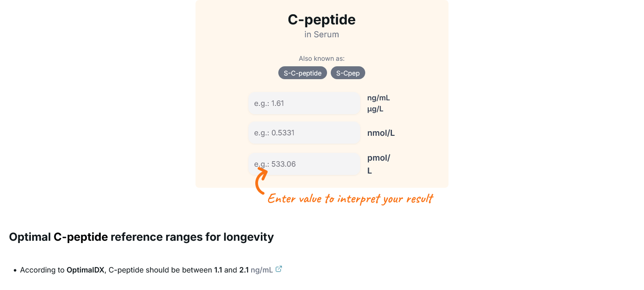Click the µg/L unit label
The height and width of the screenshot is (290, 644).
click(x=375, y=110)
